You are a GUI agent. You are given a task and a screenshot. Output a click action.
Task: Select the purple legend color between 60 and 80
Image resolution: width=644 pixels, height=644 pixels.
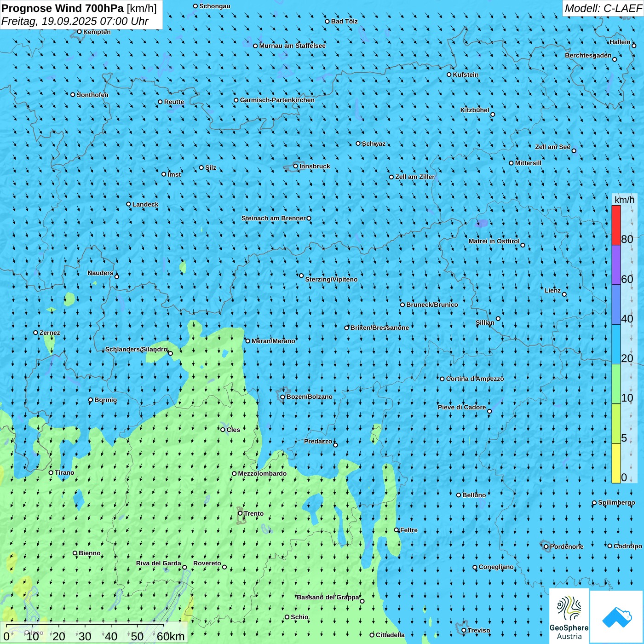coord(616,265)
